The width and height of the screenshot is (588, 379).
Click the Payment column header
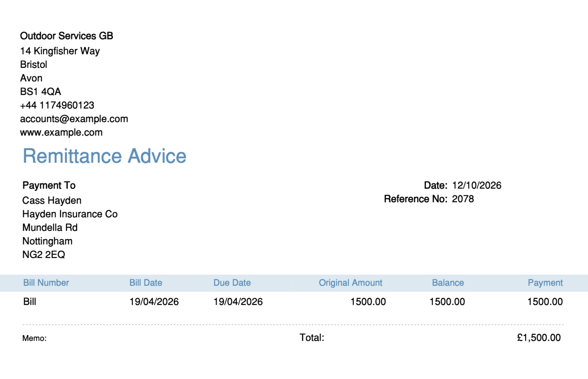click(545, 283)
